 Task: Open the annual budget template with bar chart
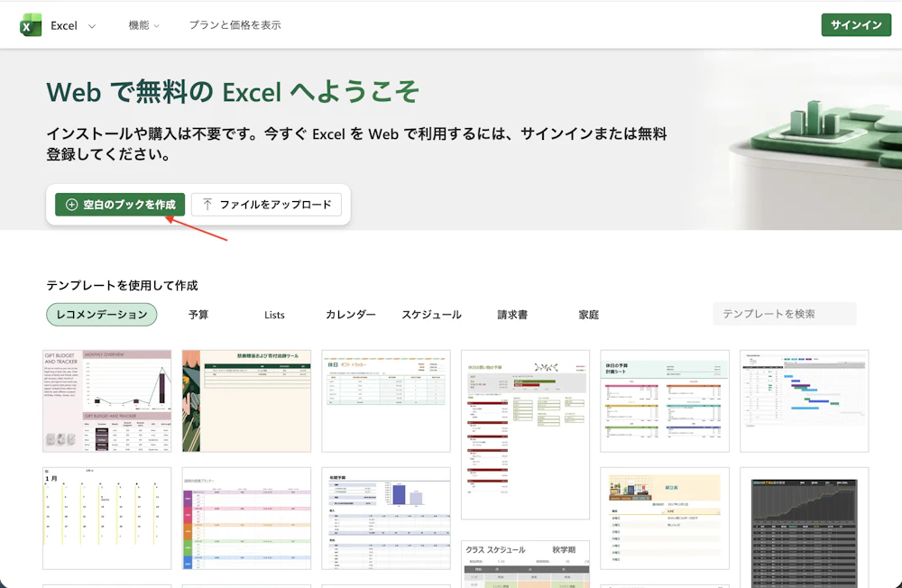click(386, 519)
